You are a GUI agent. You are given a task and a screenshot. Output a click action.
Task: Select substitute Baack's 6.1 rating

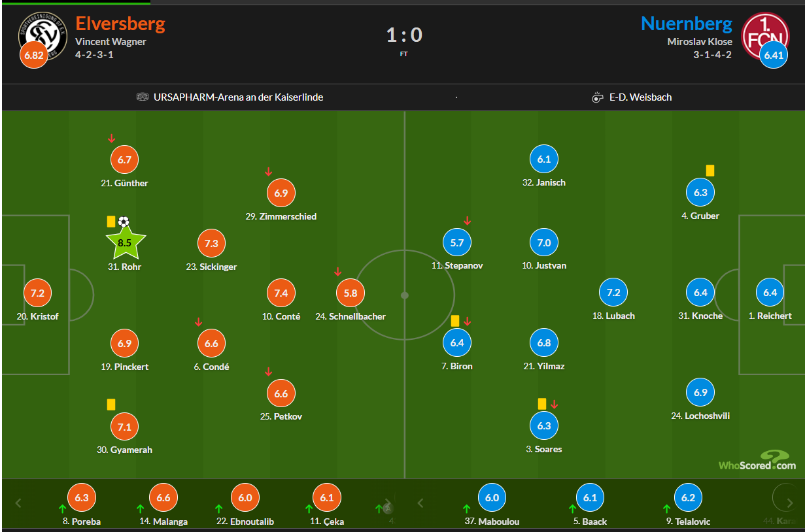[590, 497]
